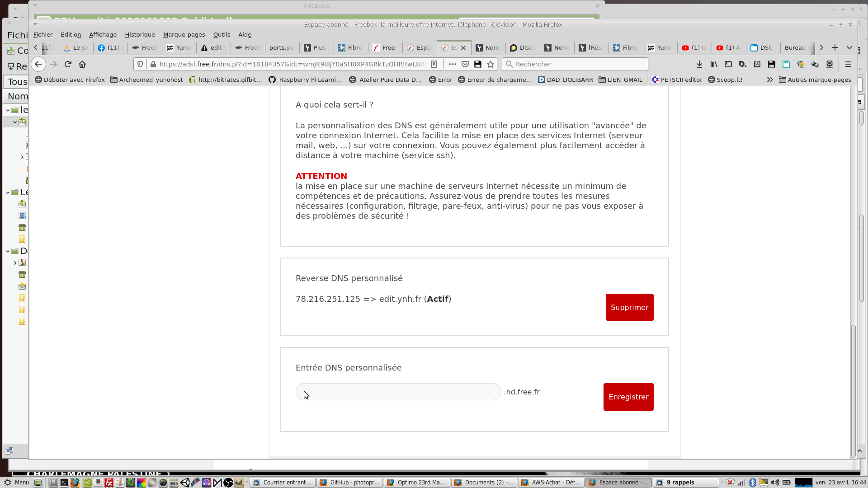Toggle reader view icon in URL bar
Screen dimensions: 868x488
click(x=434, y=64)
